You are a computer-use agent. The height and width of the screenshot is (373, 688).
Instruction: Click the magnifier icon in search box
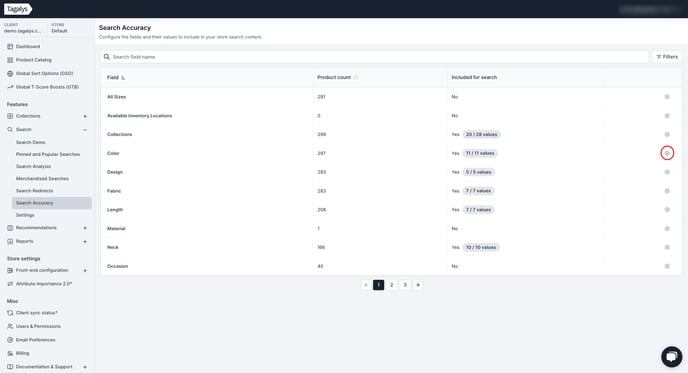coord(107,57)
